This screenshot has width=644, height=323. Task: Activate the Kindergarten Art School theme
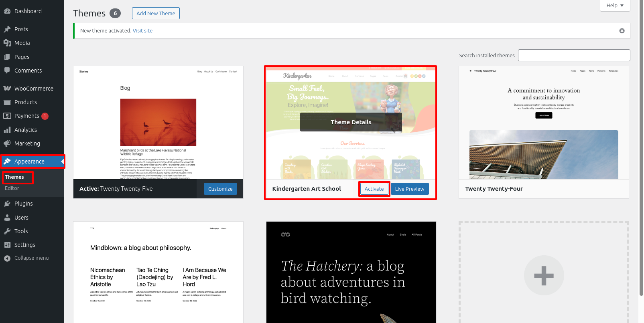click(x=374, y=189)
